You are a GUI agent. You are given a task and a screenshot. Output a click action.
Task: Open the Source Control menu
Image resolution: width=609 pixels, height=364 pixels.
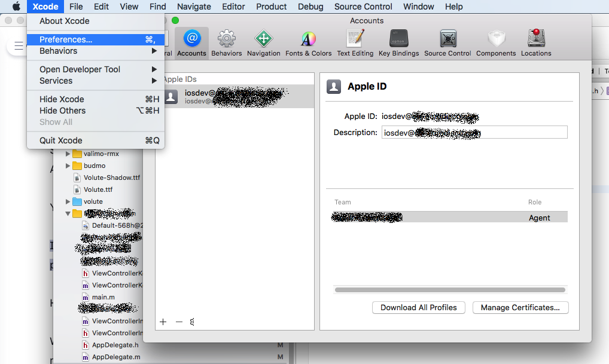363,7
